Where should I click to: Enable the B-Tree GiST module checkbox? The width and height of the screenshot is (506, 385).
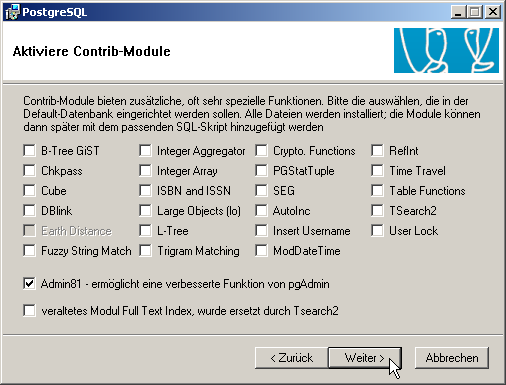click(x=29, y=151)
